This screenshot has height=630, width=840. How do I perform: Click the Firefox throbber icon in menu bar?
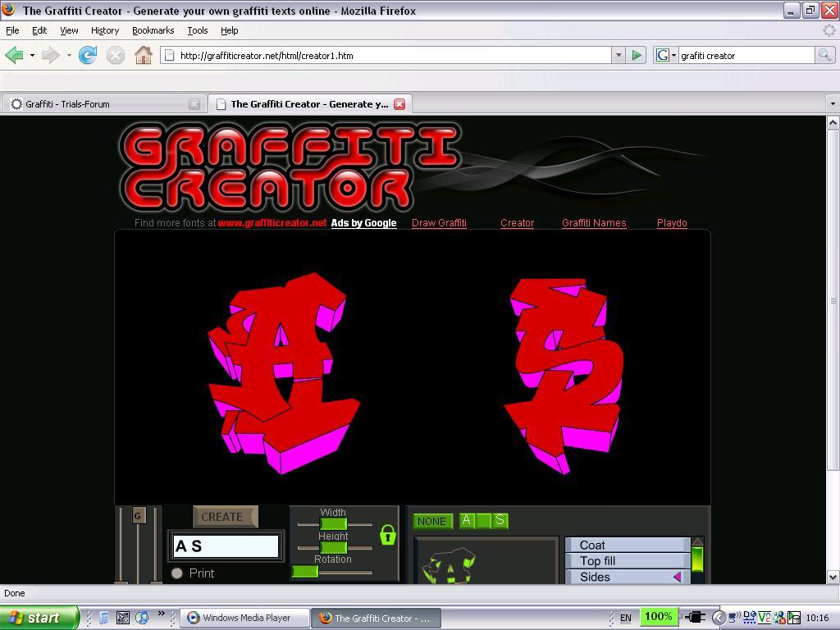[x=829, y=30]
